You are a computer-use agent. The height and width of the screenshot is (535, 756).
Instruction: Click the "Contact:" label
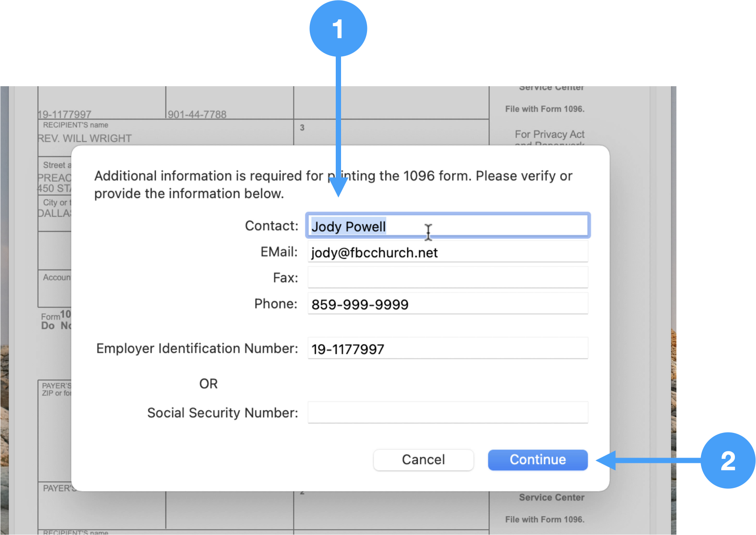click(271, 226)
